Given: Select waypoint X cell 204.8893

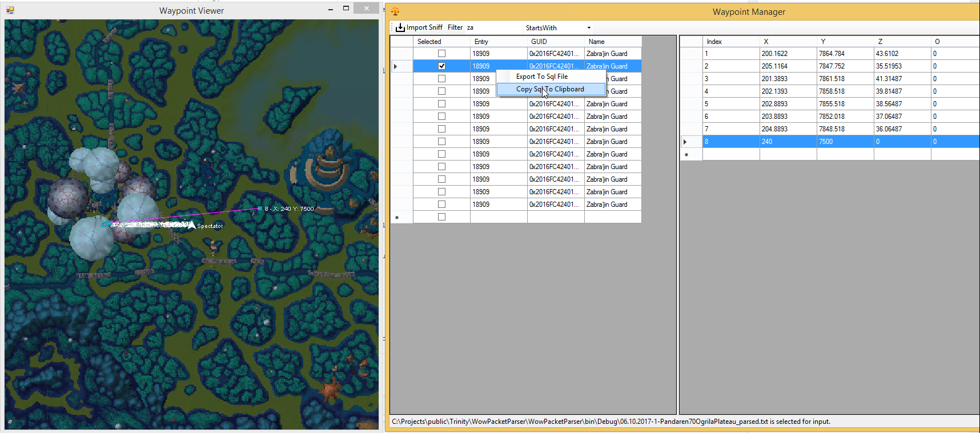Looking at the screenshot, I should tap(788, 129).
